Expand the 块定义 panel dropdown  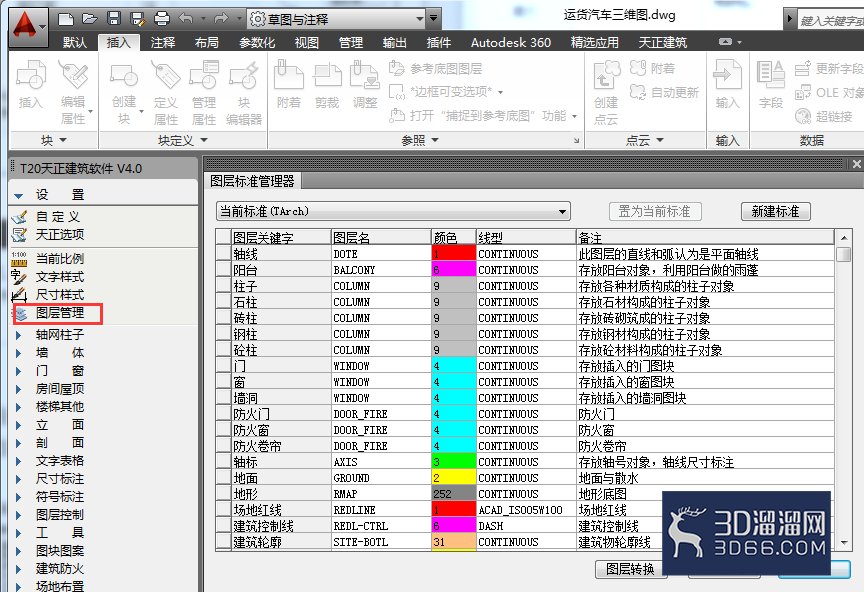coord(183,141)
